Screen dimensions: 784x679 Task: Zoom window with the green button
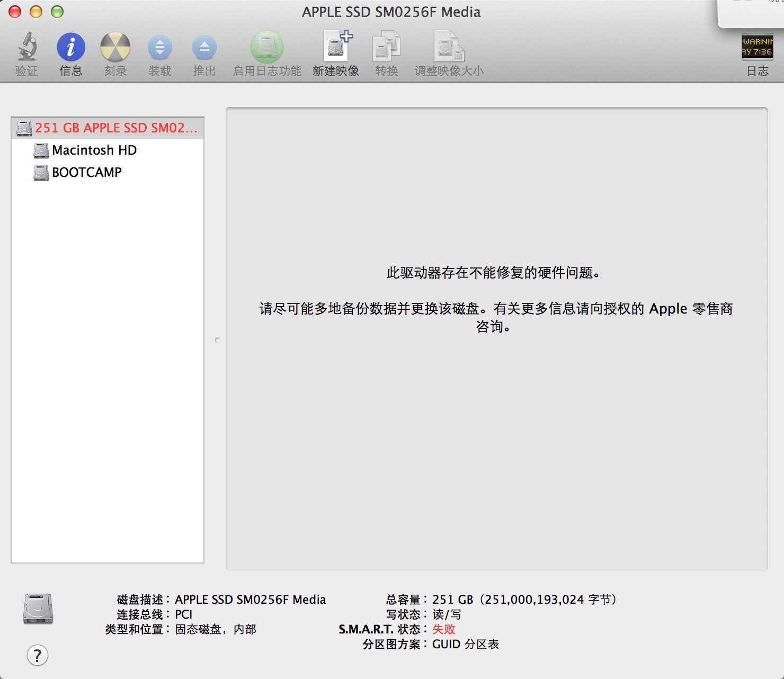tap(57, 12)
